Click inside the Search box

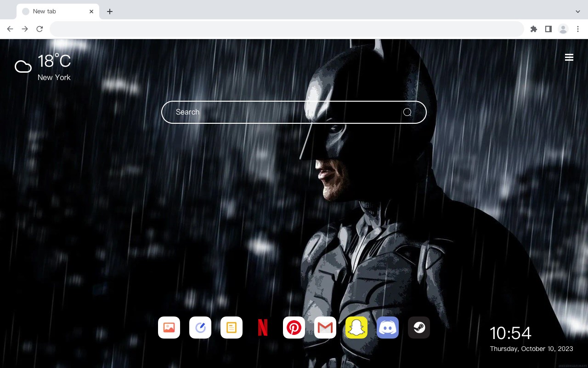[294, 112]
